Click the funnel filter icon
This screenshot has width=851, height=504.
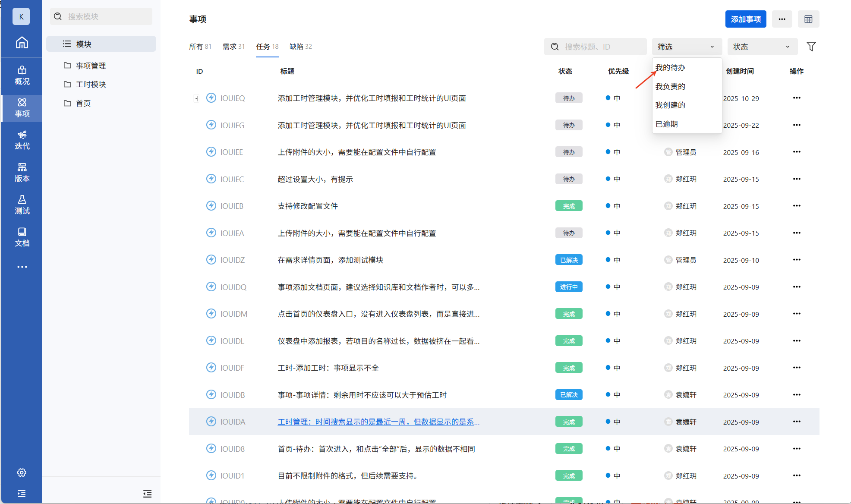pos(811,47)
